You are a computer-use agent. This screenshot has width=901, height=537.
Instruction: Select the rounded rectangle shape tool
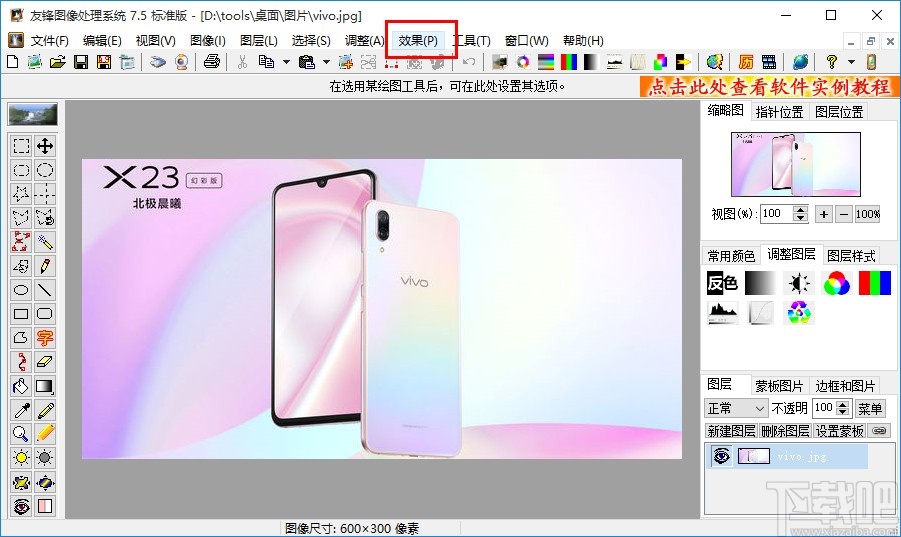(45, 314)
